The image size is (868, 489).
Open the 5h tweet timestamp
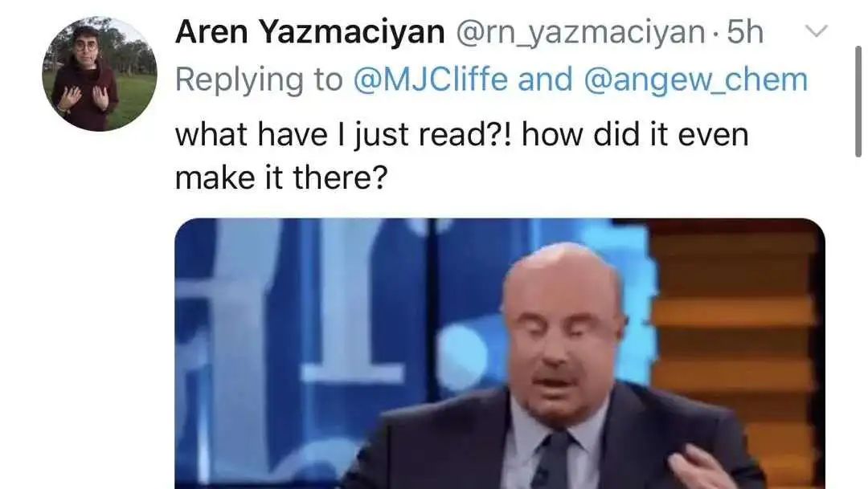coord(745,32)
